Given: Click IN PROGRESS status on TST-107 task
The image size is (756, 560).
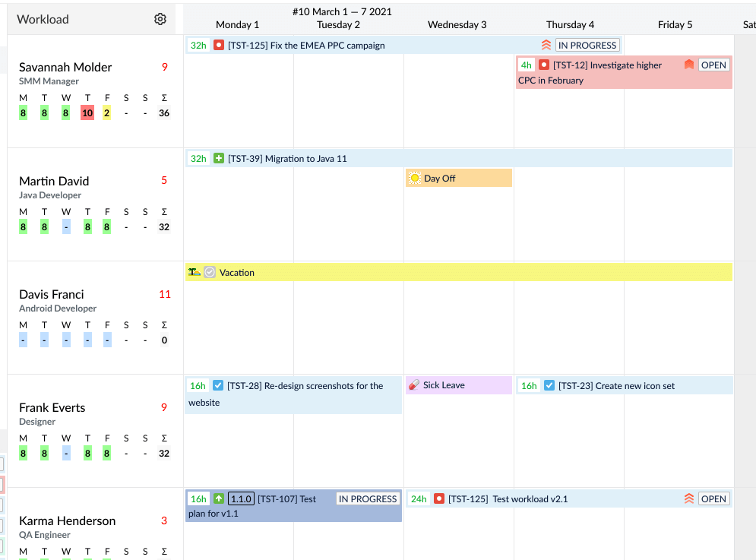Looking at the screenshot, I should point(368,498).
